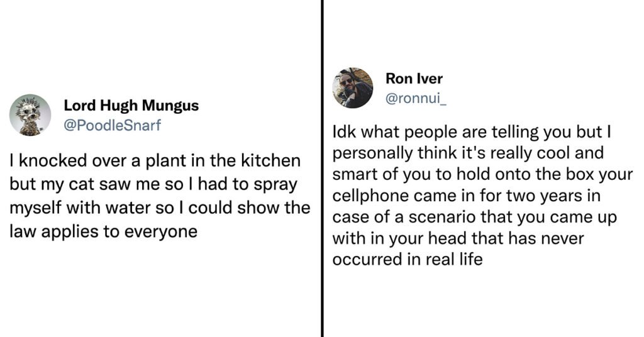Click the line starting "Idk what people"
Image resolution: width=644 pixels, height=337 pixels.
[472, 132]
